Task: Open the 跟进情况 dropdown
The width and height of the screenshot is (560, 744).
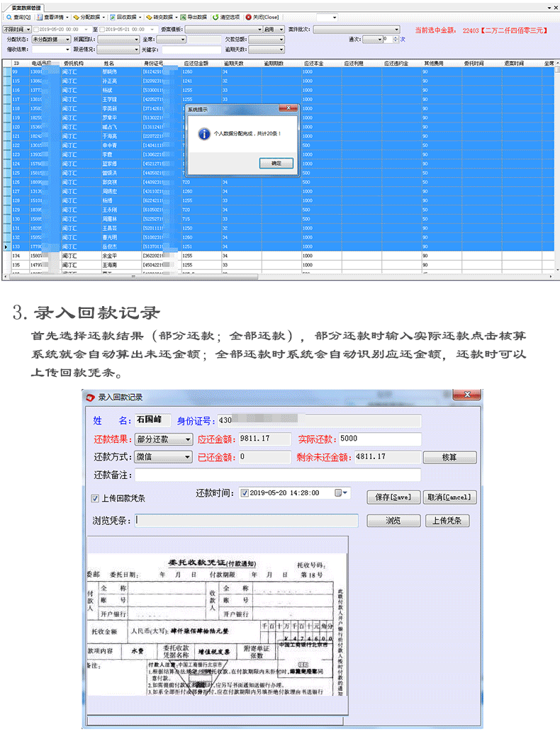Action: click(x=118, y=50)
